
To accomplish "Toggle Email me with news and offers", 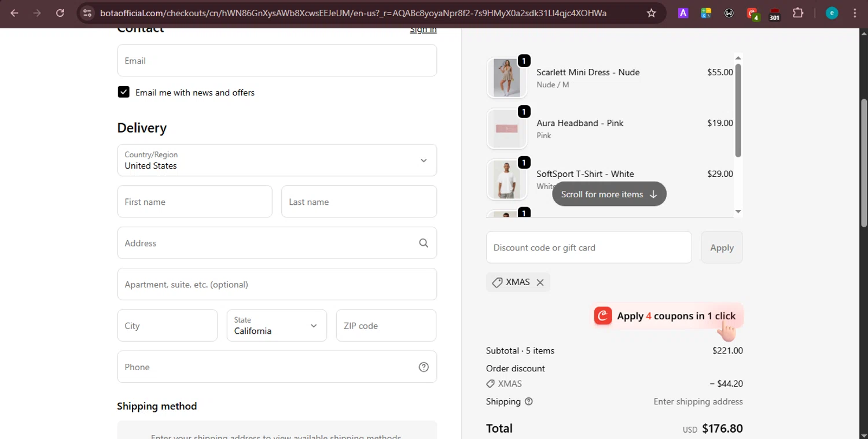I will [123, 92].
